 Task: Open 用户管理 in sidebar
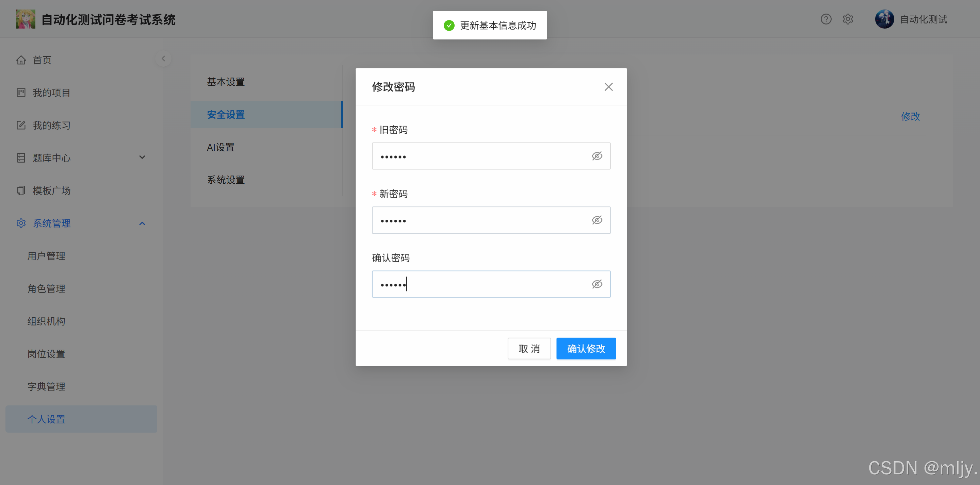(46, 256)
